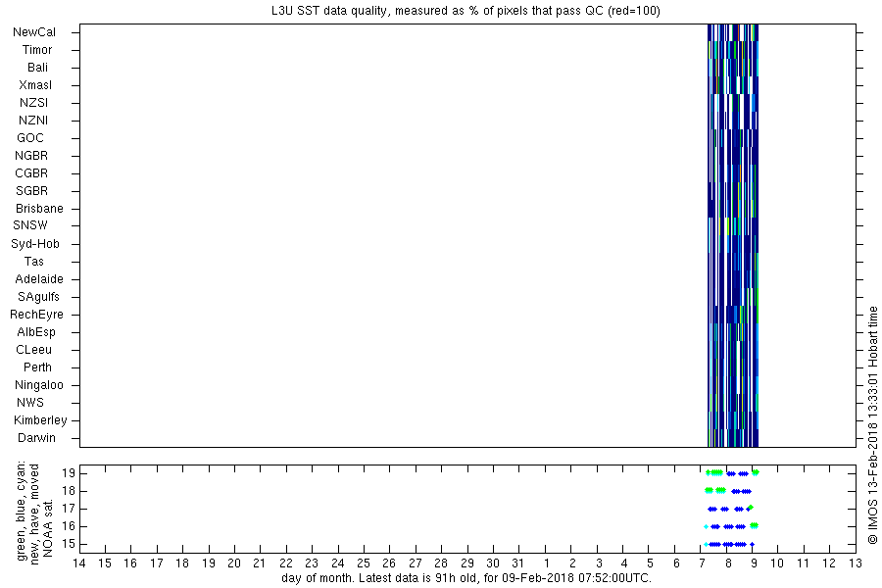Click the NGBR row label

(31, 156)
